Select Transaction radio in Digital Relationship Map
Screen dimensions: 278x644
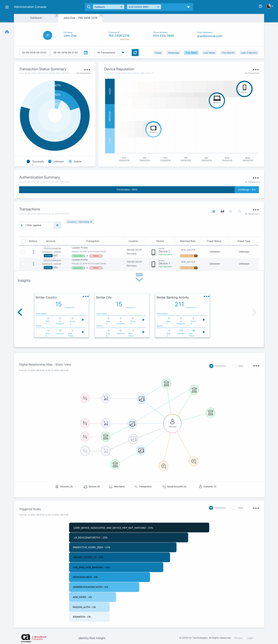point(211,366)
